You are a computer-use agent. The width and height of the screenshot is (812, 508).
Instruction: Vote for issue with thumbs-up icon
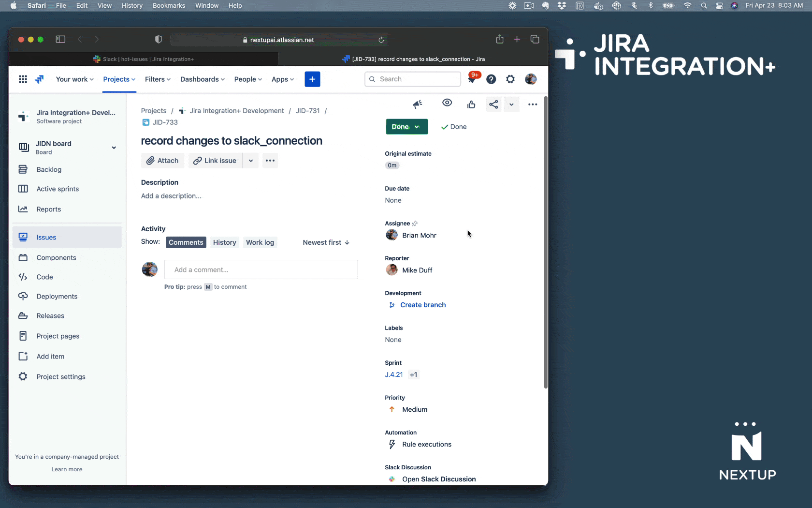(471, 104)
